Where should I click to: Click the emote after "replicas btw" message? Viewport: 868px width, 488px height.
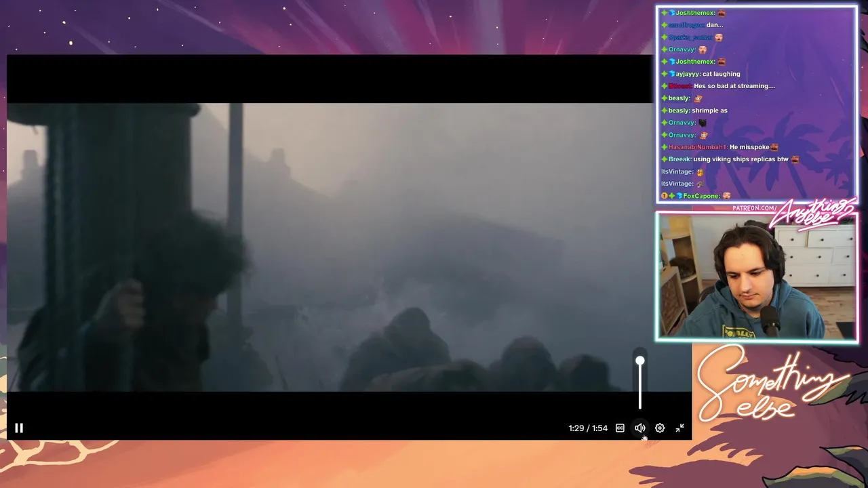pos(795,159)
